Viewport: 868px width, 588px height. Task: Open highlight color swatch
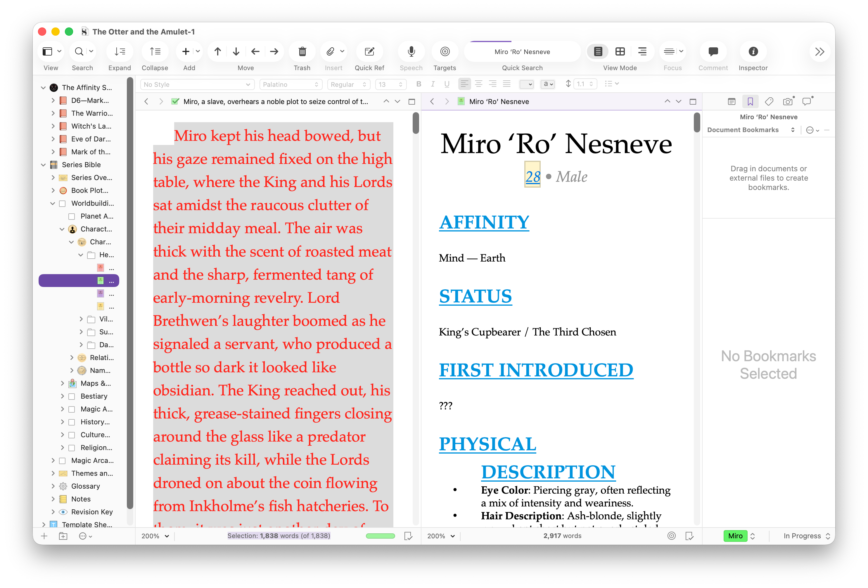(548, 84)
